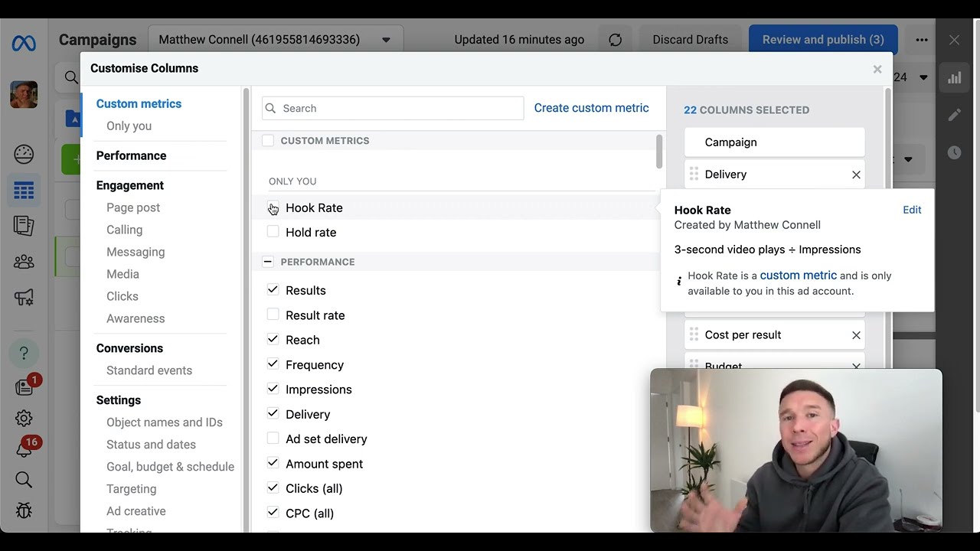Untick the Amount spent checkbox
The width and height of the screenshot is (980, 551).
tap(273, 463)
